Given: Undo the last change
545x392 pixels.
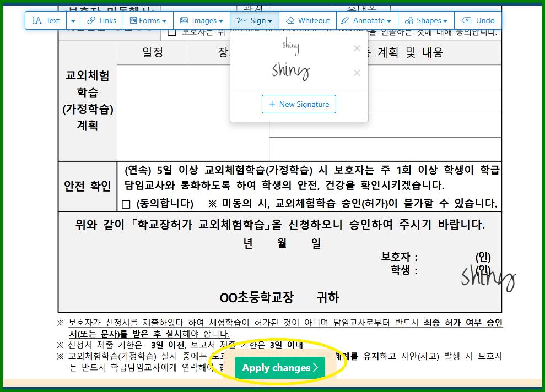Looking at the screenshot, I should (477, 20).
